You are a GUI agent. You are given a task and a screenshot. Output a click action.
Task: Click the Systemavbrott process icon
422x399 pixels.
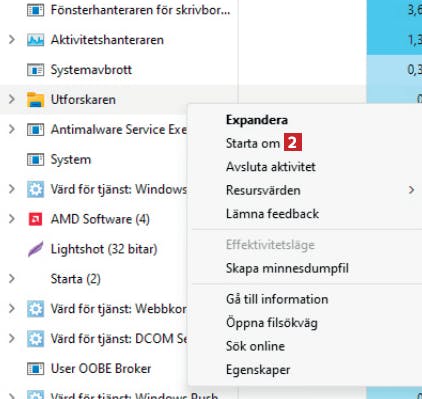(x=35, y=70)
